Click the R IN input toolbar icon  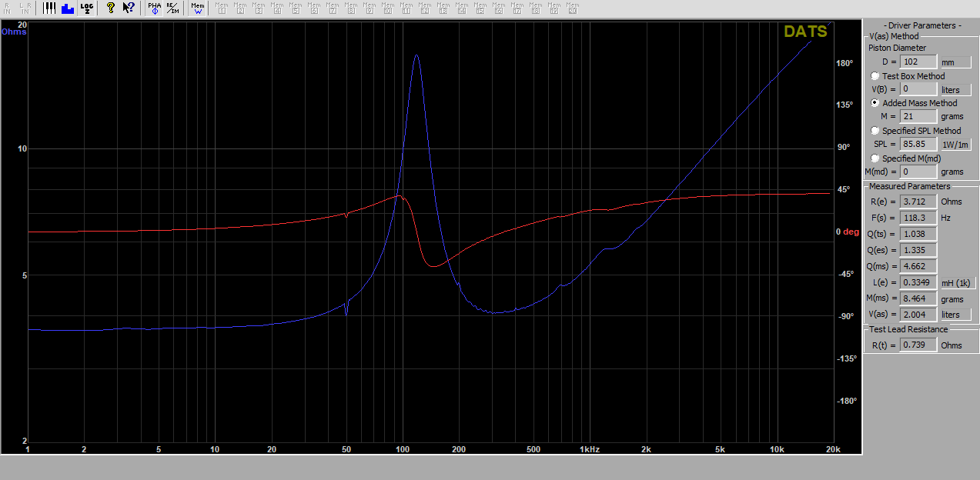(7, 8)
